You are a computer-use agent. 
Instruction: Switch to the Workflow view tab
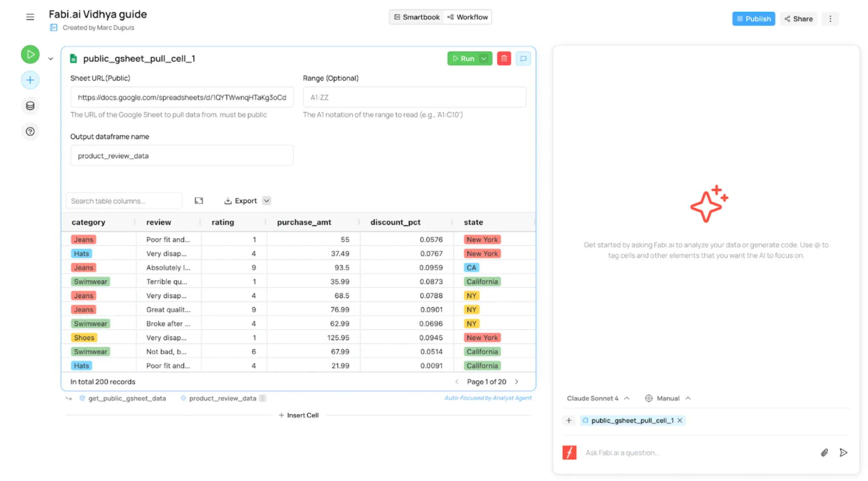pos(467,17)
